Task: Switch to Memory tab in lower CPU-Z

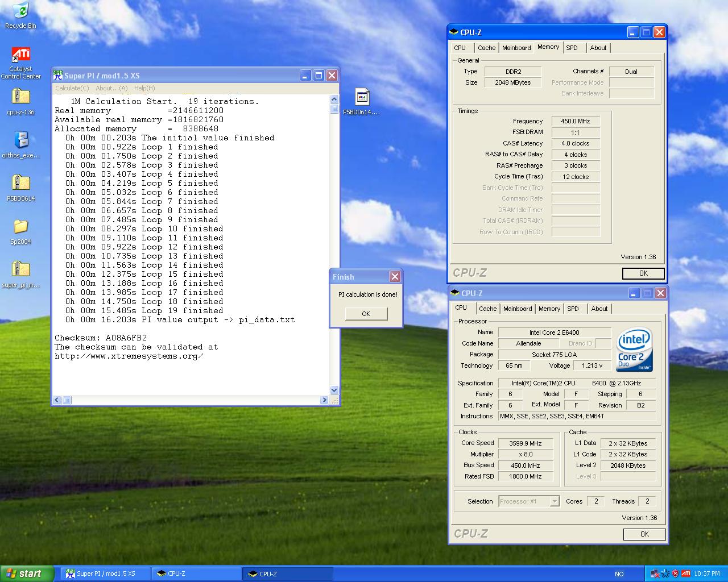Action: tap(549, 309)
